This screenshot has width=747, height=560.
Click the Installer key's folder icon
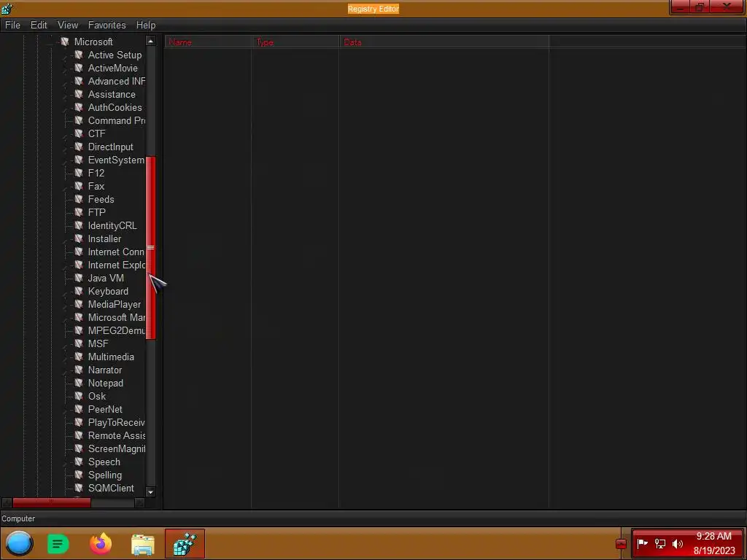[x=79, y=238]
